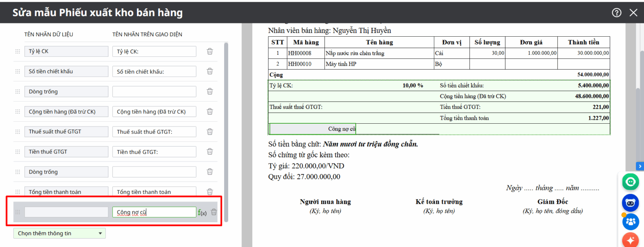Click the Quy đổi: 27.000.000,00 line
Screen dimensions: 644x247
pos(304,176)
